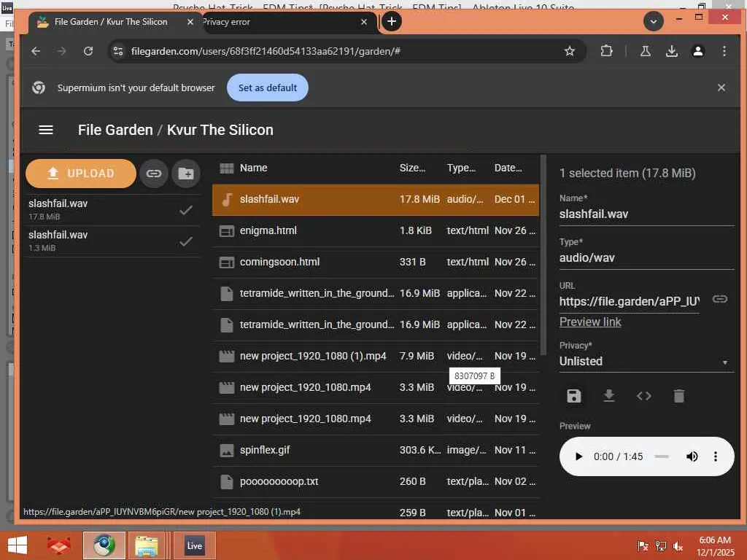Image resolution: width=747 pixels, height=560 pixels.
Task: Sort files by the Size column
Action: pos(413,168)
